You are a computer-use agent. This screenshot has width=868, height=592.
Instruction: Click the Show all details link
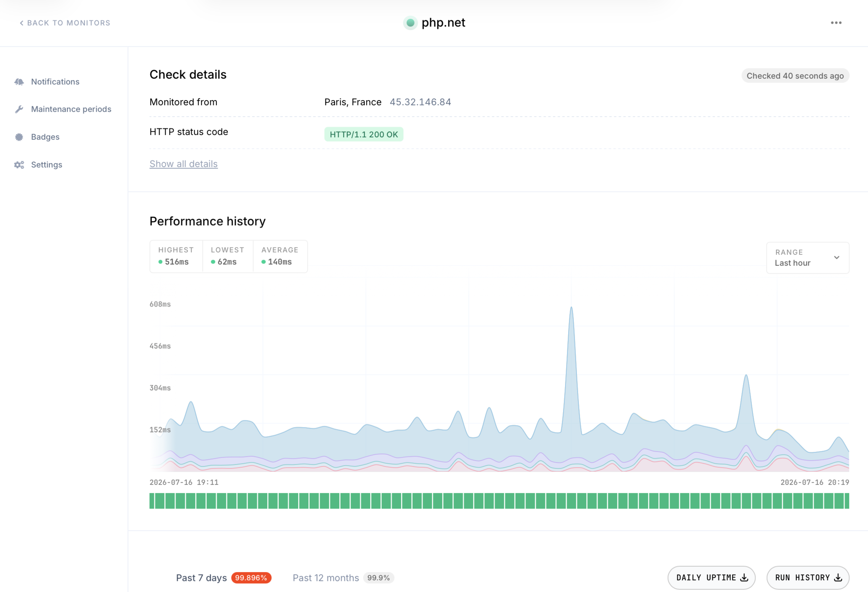(x=184, y=164)
